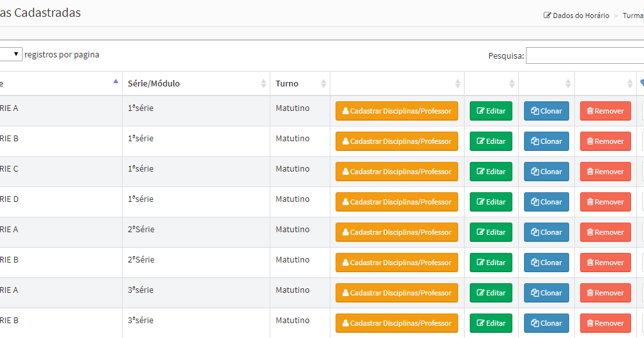The width and height of the screenshot is (644, 338).
Task: Clone the first 1ªsérie row
Action: point(547,111)
